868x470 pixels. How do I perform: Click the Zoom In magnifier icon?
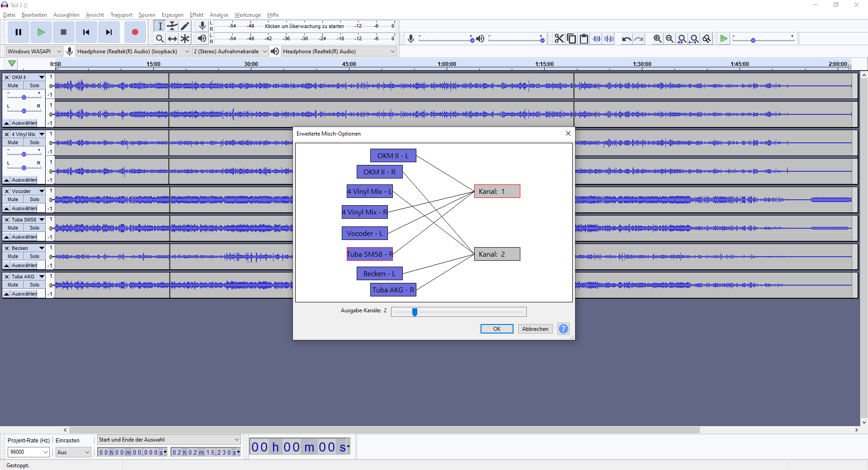657,39
